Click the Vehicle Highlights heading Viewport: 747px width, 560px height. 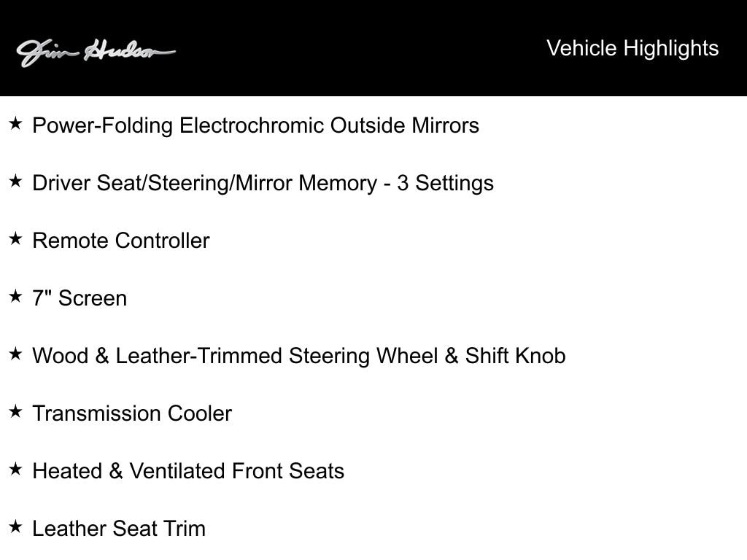(632, 48)
